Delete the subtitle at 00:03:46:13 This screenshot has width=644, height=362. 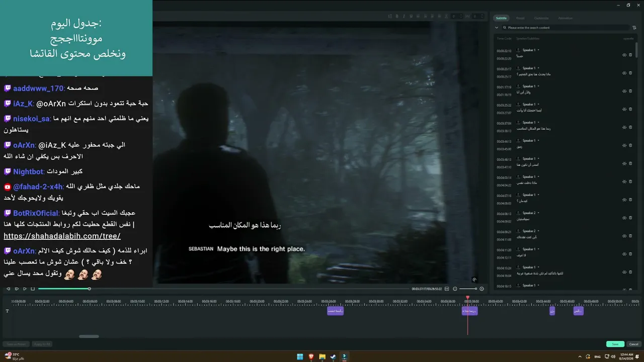pyautogui.click(x=630, y=163)
